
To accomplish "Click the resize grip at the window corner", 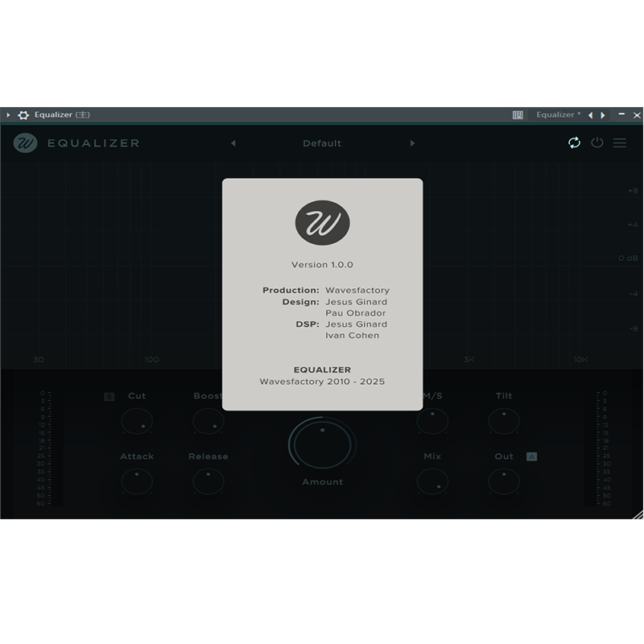I will pos(638,514).
